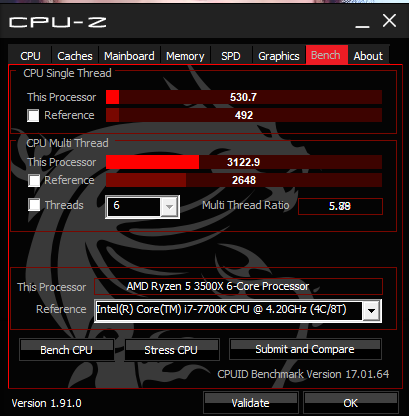Click Submit and Compare button
The width and height of the screenshot is (409, 416).
[305, 349]
